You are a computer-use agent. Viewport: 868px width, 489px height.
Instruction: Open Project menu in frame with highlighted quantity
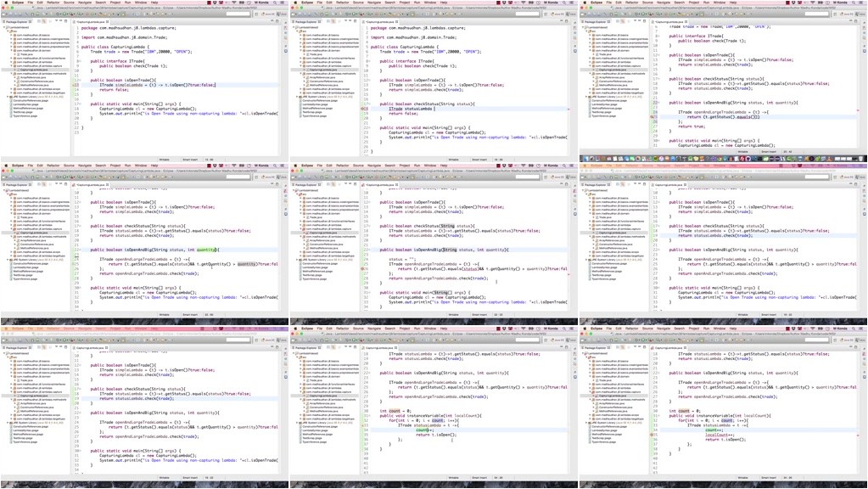(x=115, y=165)
